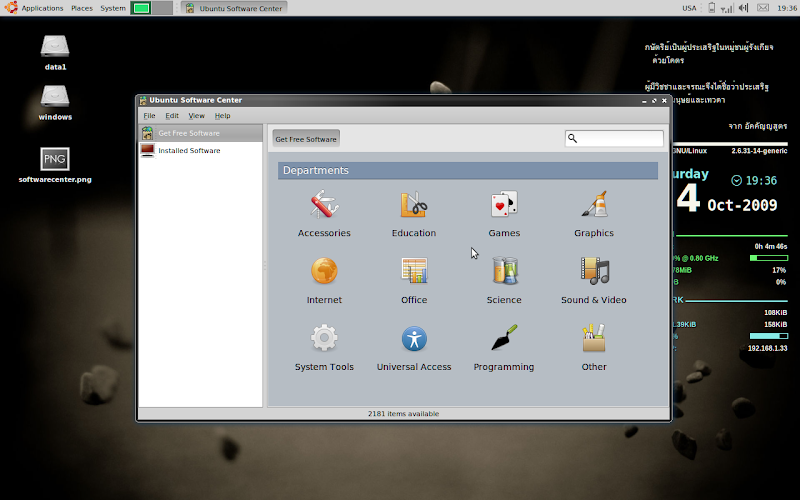This screenshot has height=500, width=800.
Task: Click the Universal Access label text
Action: pos(414,367)
